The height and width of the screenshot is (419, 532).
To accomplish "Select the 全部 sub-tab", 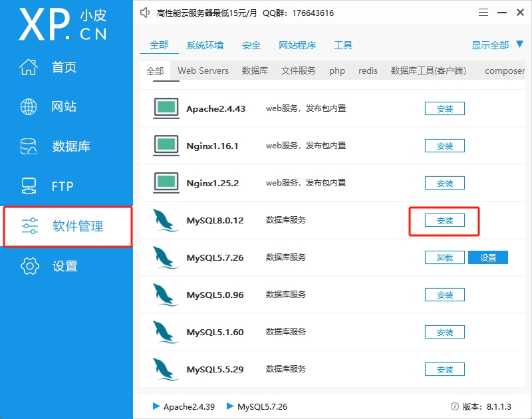I will coord(155,71).
